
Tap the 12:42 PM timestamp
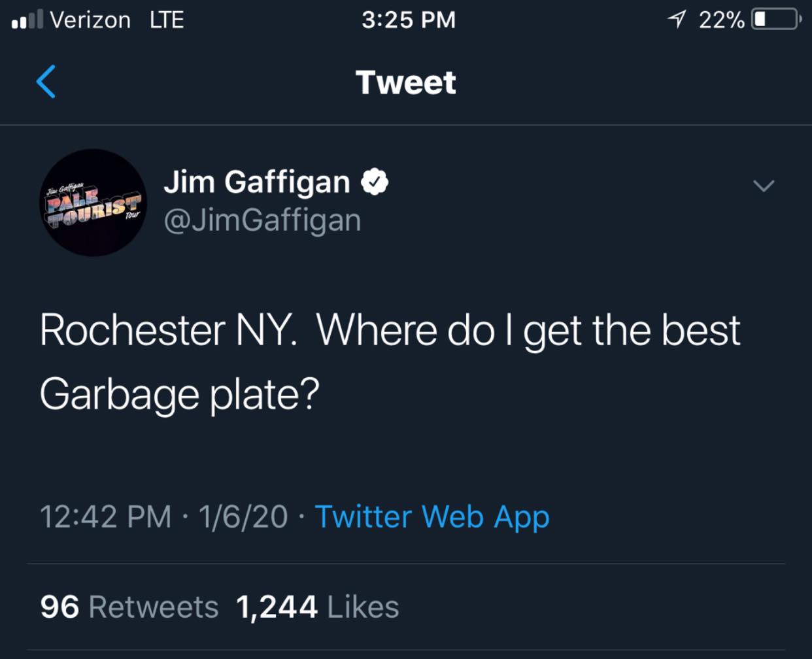106,516
